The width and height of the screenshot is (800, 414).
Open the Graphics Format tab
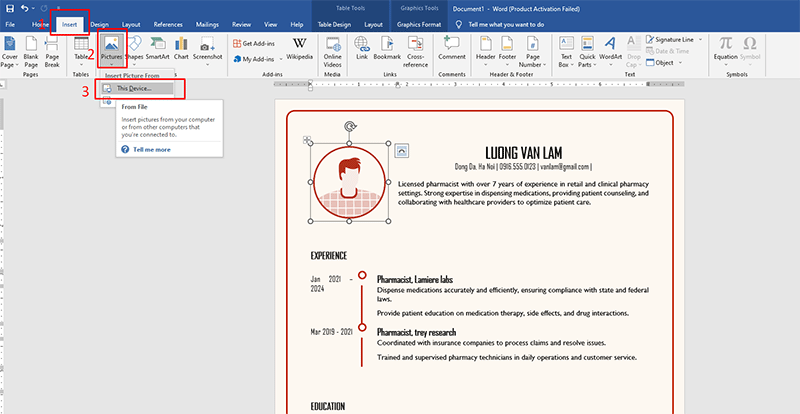pyautogui.click(x=418, y=25)
